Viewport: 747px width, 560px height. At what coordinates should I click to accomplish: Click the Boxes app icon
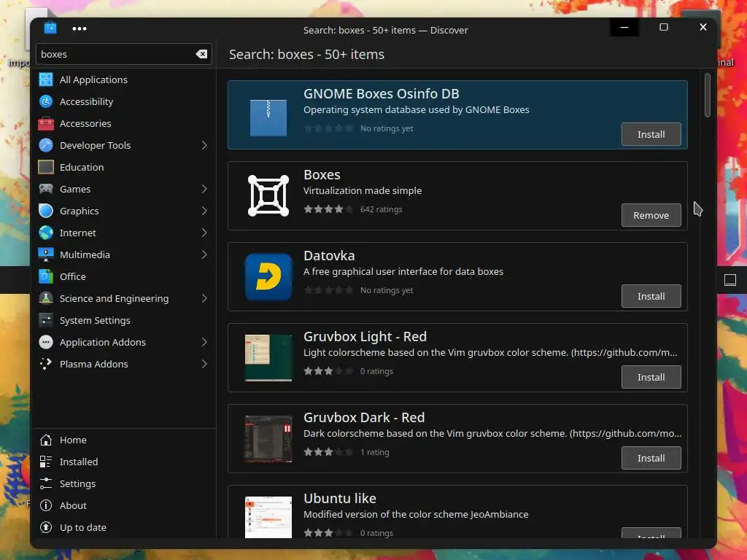point(268,195)
